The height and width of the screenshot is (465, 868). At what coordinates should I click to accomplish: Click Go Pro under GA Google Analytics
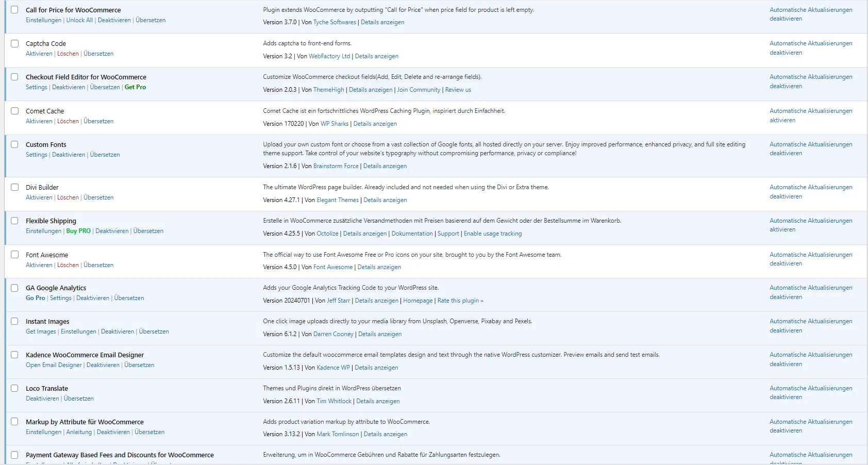click(36, 298)
